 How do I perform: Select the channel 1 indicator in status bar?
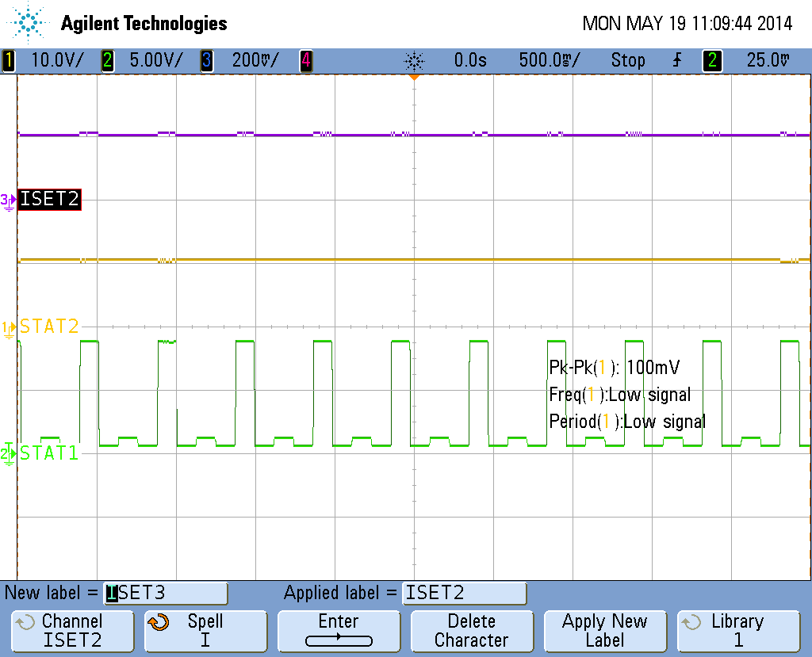[x=8, y=60]
